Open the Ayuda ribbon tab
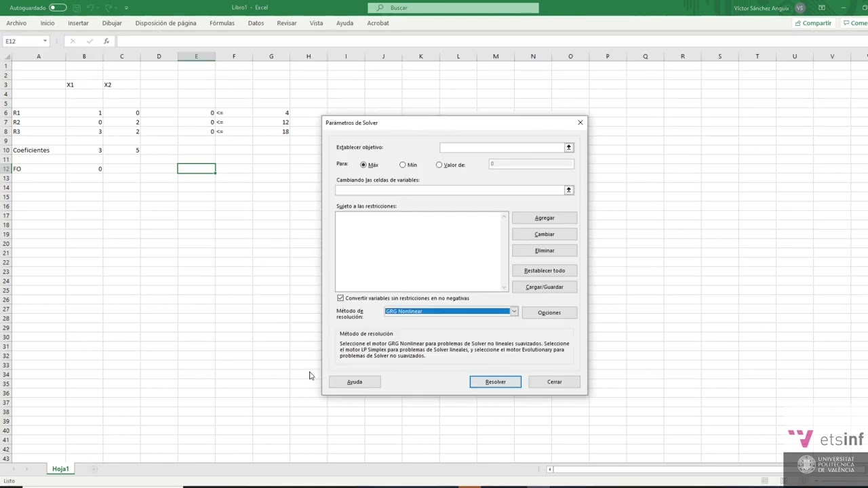This screenshot has height=488, width=868. pyautogui.click(x=344, y=23)
